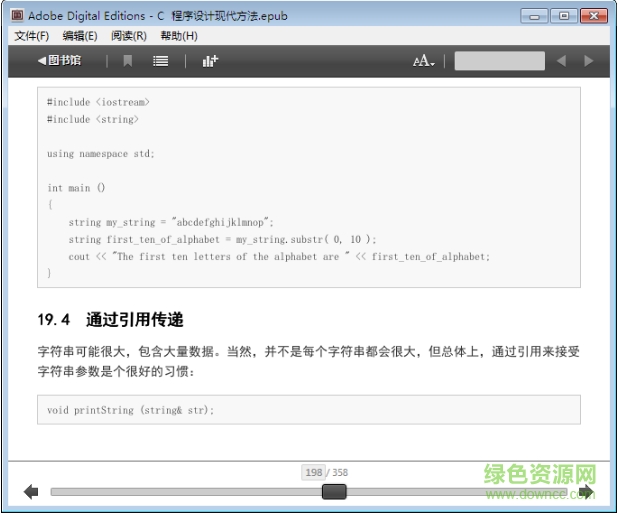Click the line string my_string = "abcdefghijklmnop"

click(171, 222)
